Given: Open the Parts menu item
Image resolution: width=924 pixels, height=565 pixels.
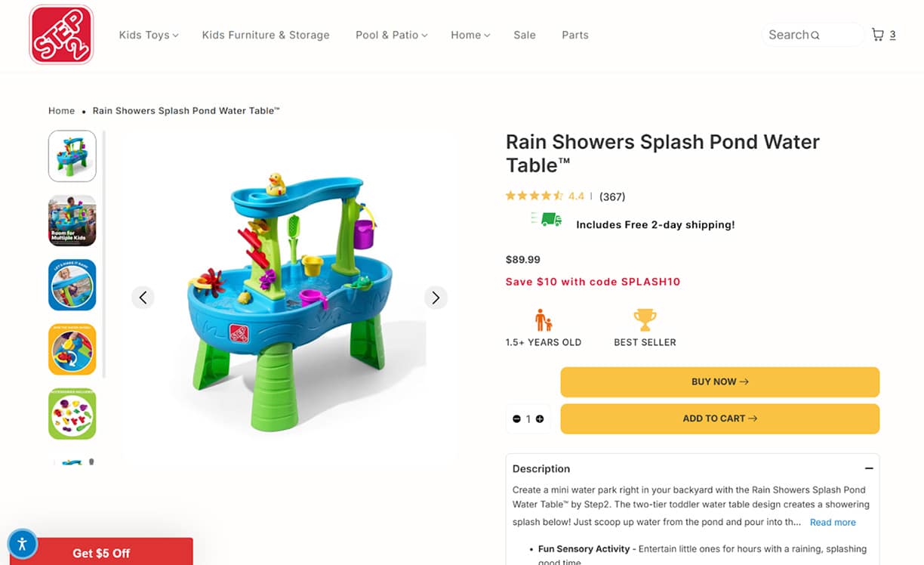Looking at the screenshot, I should click(x=575, y=35).
